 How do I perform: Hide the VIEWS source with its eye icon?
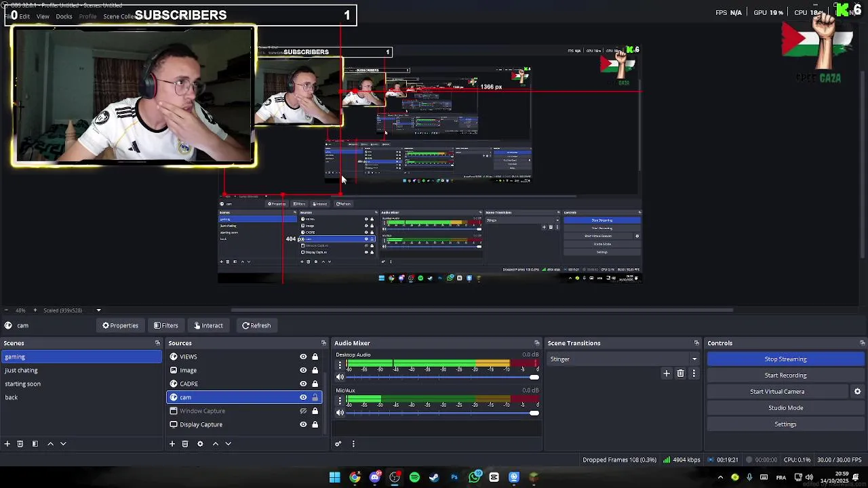click(303, 357)
